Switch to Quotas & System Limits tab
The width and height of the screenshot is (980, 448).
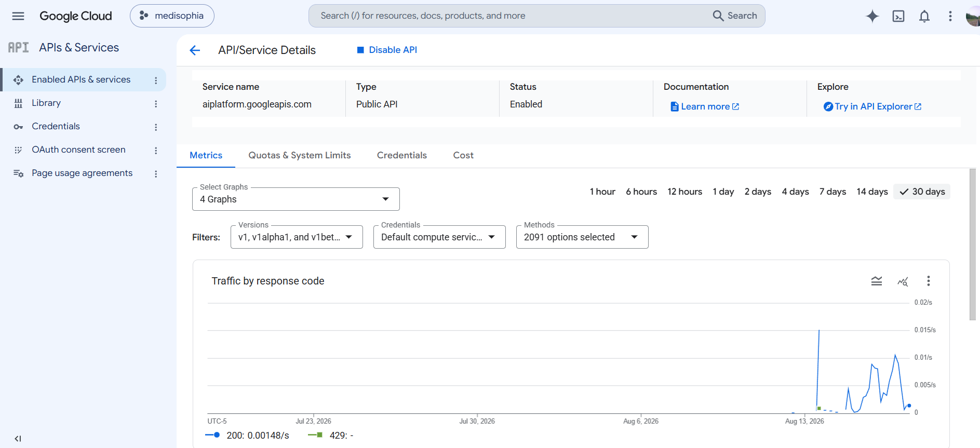click(x=300, y=155)
